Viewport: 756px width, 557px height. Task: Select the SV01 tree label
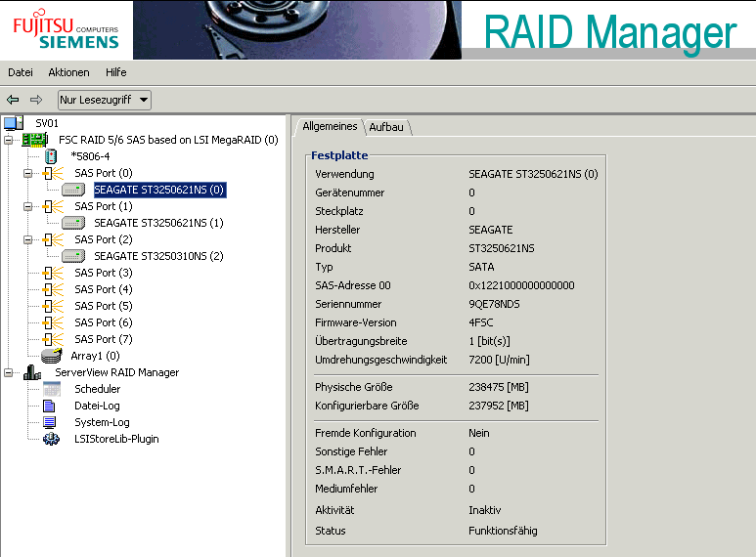pyautogui.click(x=47, y=123)
